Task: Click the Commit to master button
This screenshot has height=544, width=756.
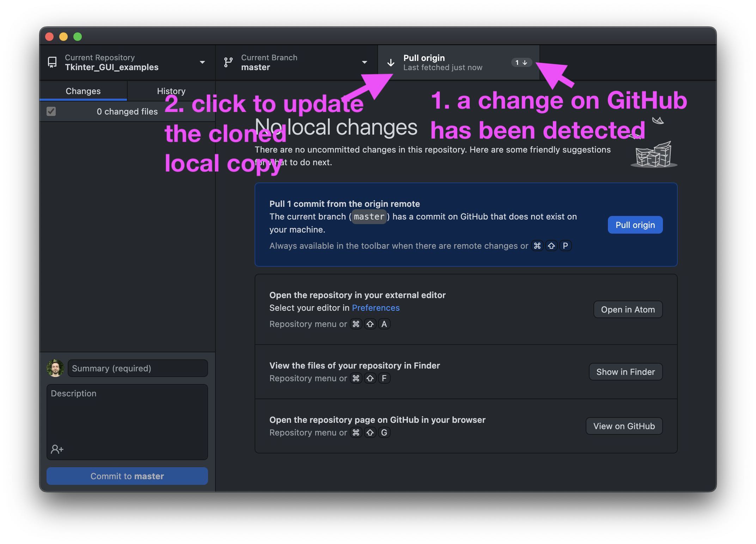Action: (x=127, y=475)
